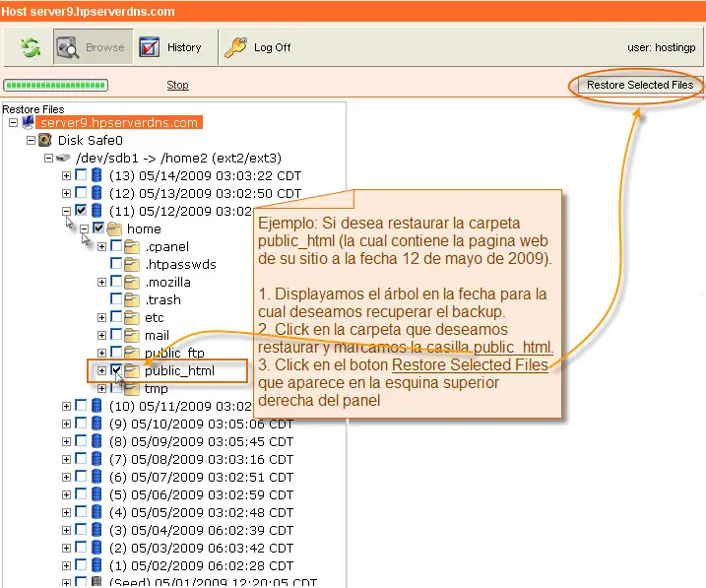Click database icon of recovery point (1)
The width and height of the screenshot is (706, 588).
tap(96, 565)
